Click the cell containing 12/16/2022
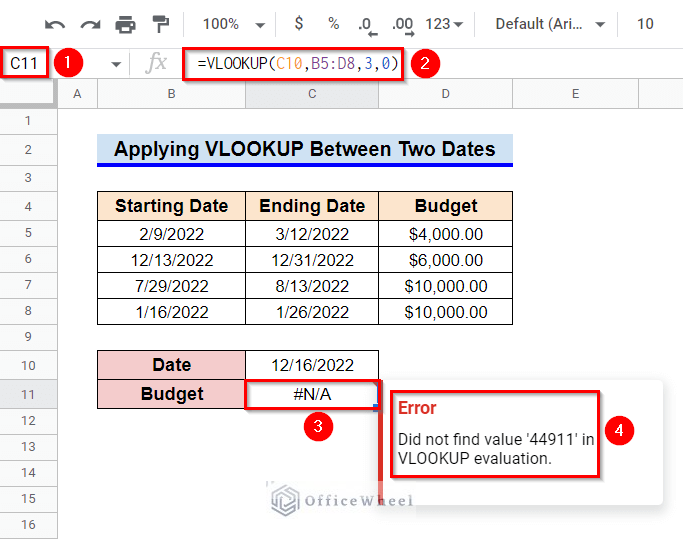Image resolution: width=683 pixels, height=539 pixels. 312,365
